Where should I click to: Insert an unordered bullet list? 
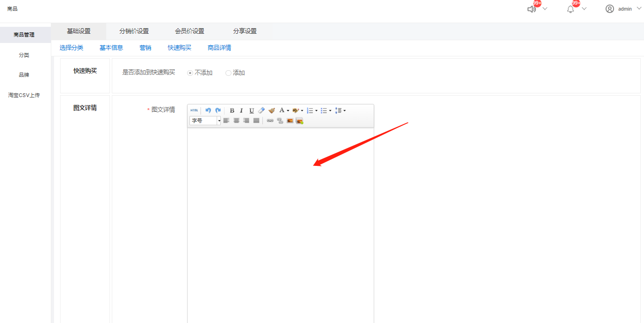pos(324,110)
